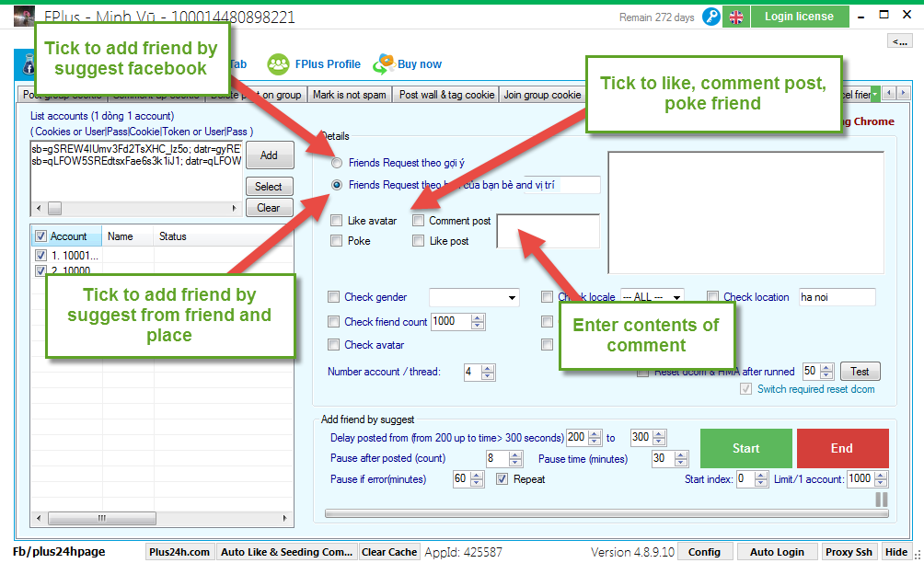Click the green FPlus Profile people icon

tap(278, 64)
